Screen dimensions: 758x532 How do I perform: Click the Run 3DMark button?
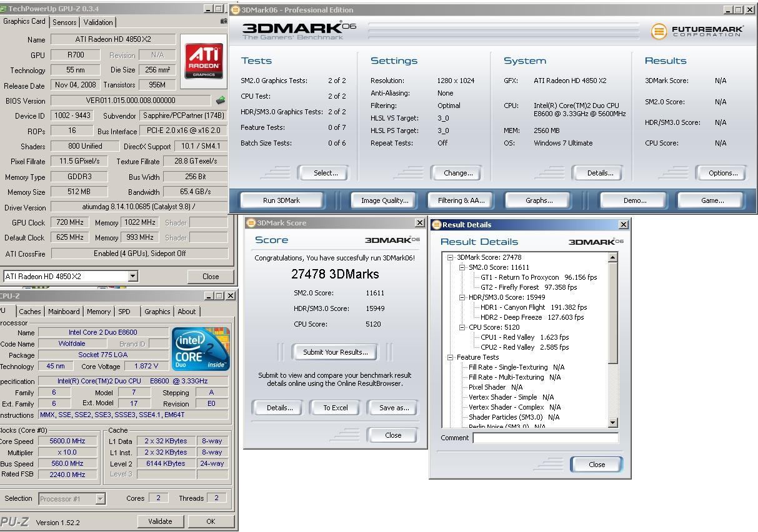[x=281, y=200]
